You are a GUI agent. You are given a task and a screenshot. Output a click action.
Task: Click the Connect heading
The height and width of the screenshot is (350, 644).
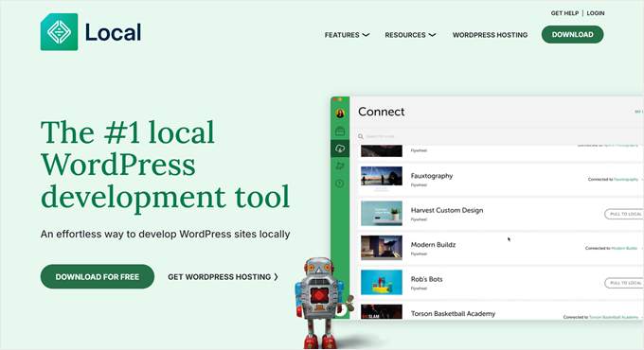point(381,112)
